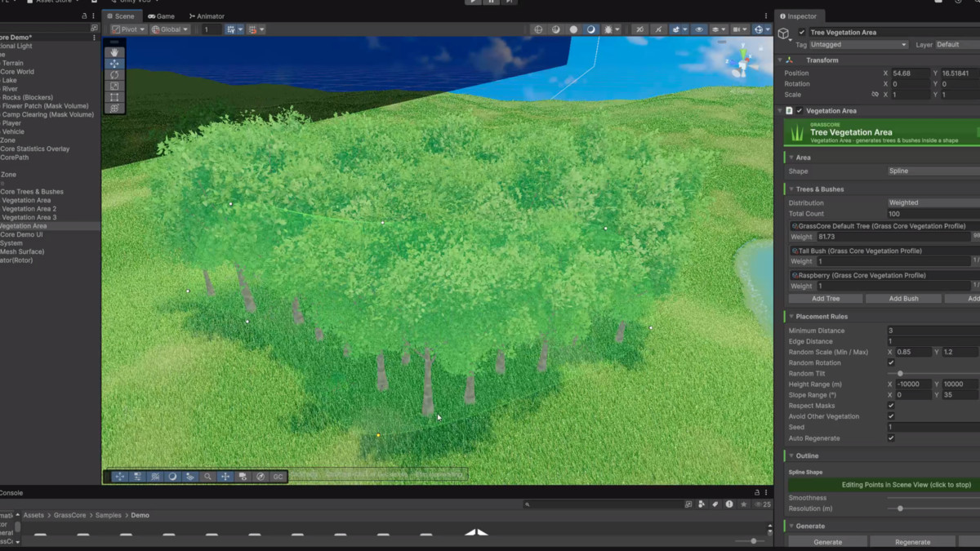The image size is (980, 551).
Task: Click the hidden packages count icon showing 25
Action: coord(763,504)
